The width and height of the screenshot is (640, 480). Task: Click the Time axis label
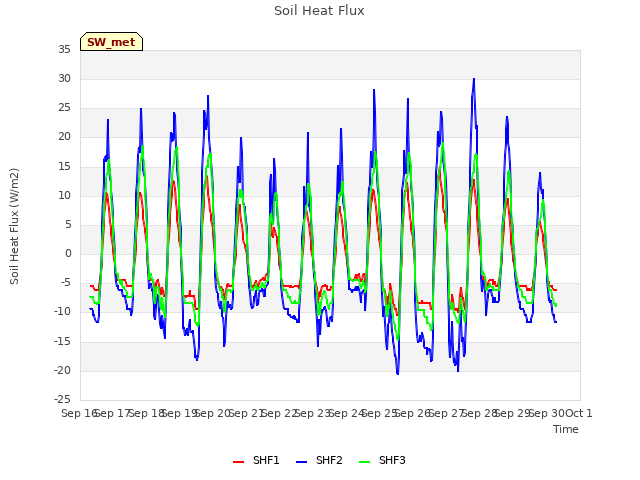pos(566,429)
